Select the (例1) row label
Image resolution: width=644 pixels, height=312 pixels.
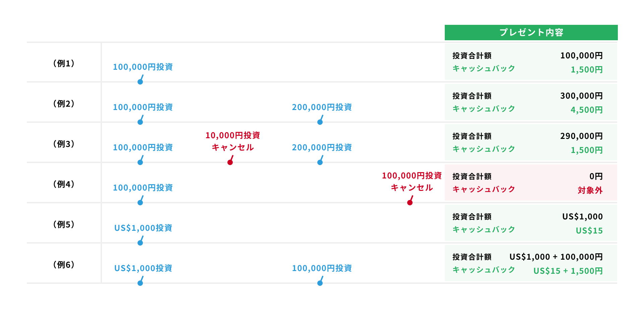[64, 63]
